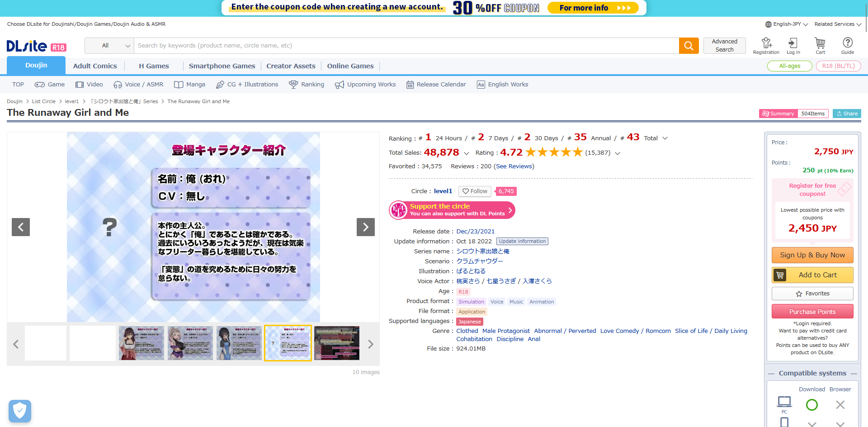
Task: Click For more info coupon button
Action: (593, 8)
